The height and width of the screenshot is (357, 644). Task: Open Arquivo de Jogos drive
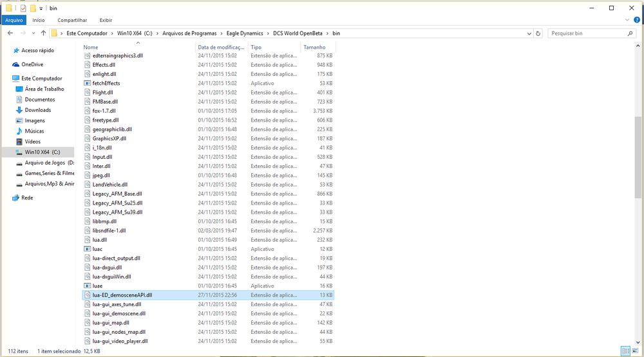coord(50,163)
